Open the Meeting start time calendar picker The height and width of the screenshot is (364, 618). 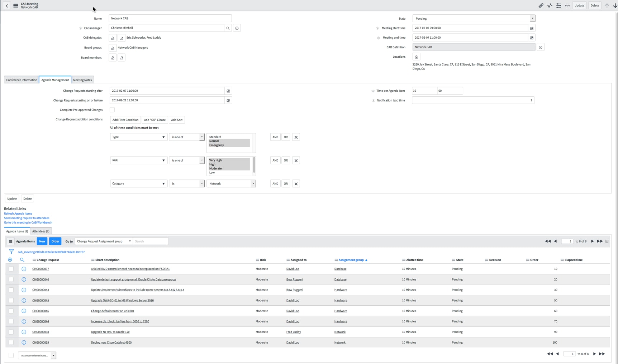(532, 28)
